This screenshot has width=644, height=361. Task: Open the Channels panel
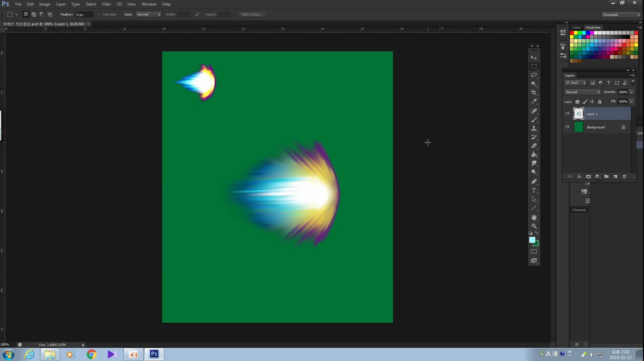579,210
